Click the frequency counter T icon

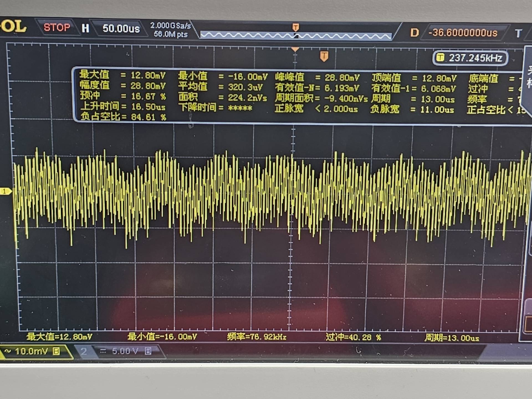pos(440,58)
